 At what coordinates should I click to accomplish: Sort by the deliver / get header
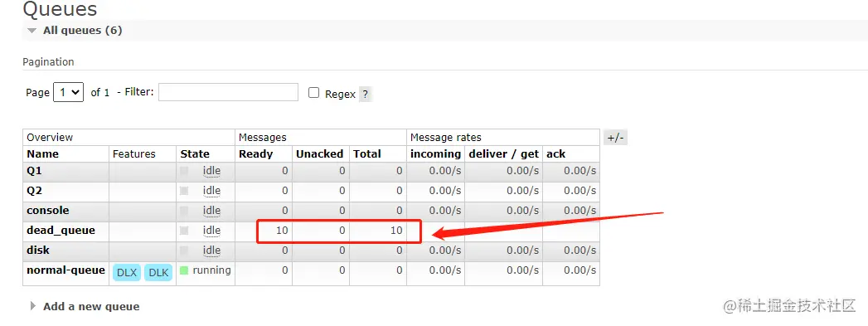click(x=504, y=153)
